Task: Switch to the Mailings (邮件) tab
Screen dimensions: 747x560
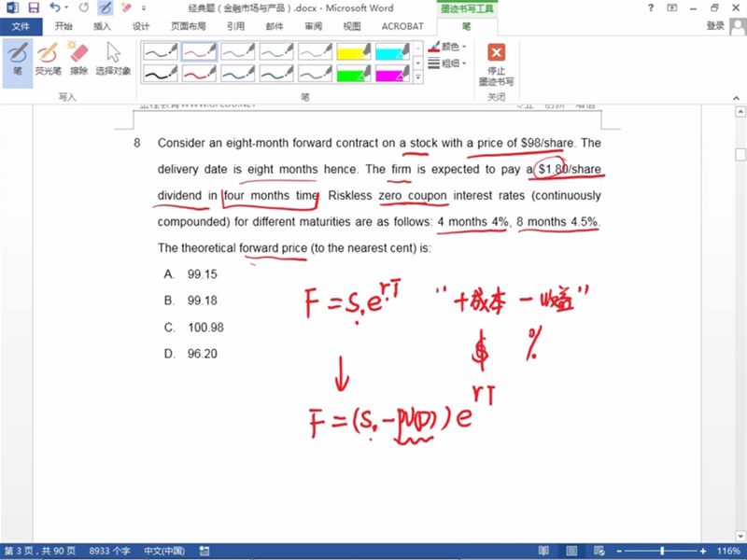Action: [275, 26]
